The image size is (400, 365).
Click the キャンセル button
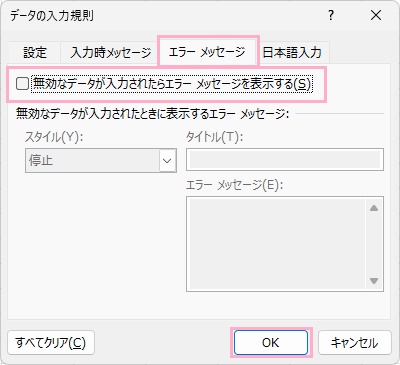(355, 343)
